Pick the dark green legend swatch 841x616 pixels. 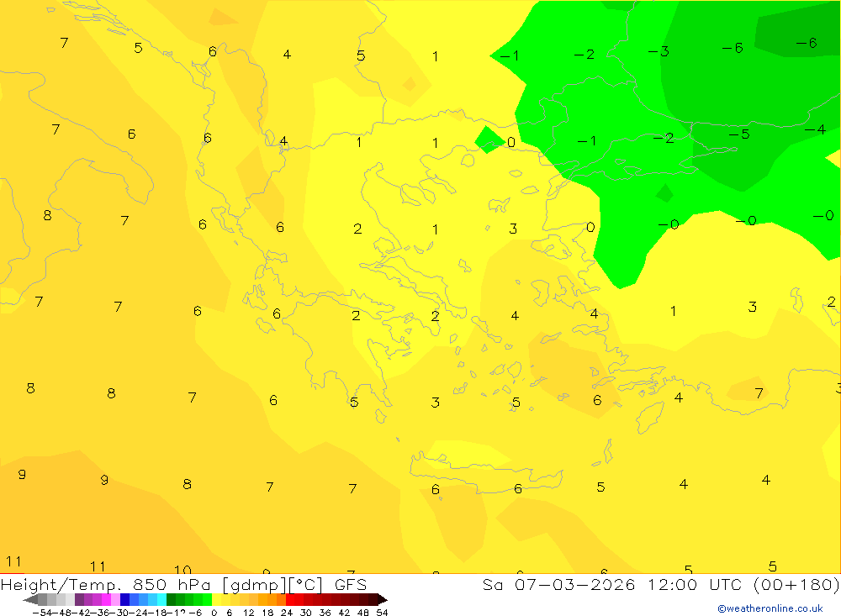[171, 599]
